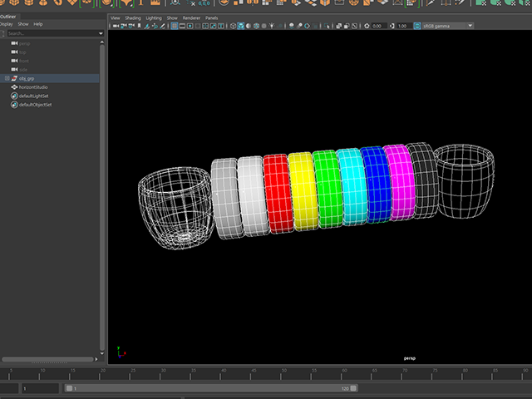Click the exposure value field showing 0.00
Screen dimensions: 532x399
(x=379, y=26)
